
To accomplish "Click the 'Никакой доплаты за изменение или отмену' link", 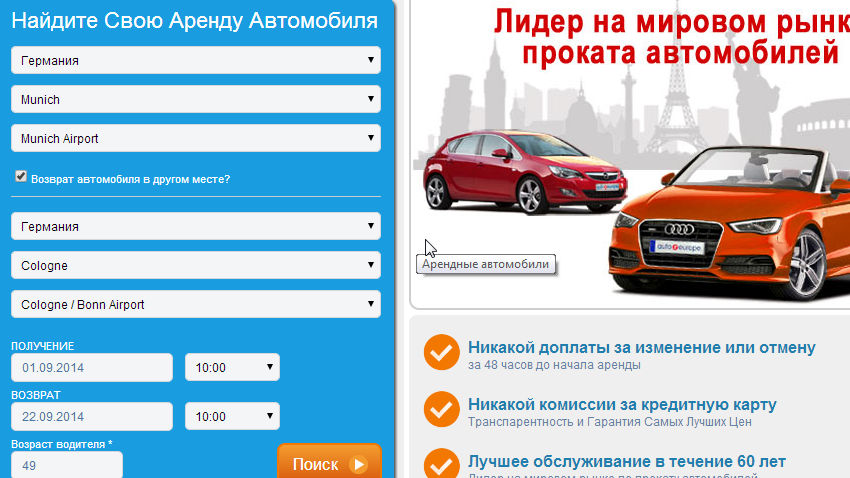I will pos(641,347).
